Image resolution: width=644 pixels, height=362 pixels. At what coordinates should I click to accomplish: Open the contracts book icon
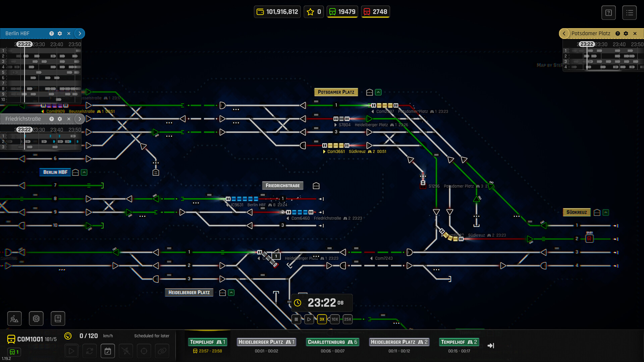(x=58, y=318)
